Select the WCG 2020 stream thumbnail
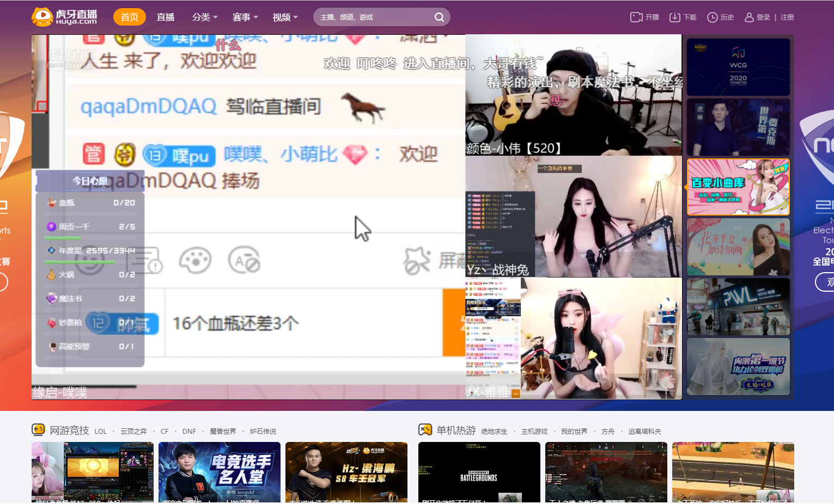834x504 pixels. pyautogui.click(x=738, y=67)
